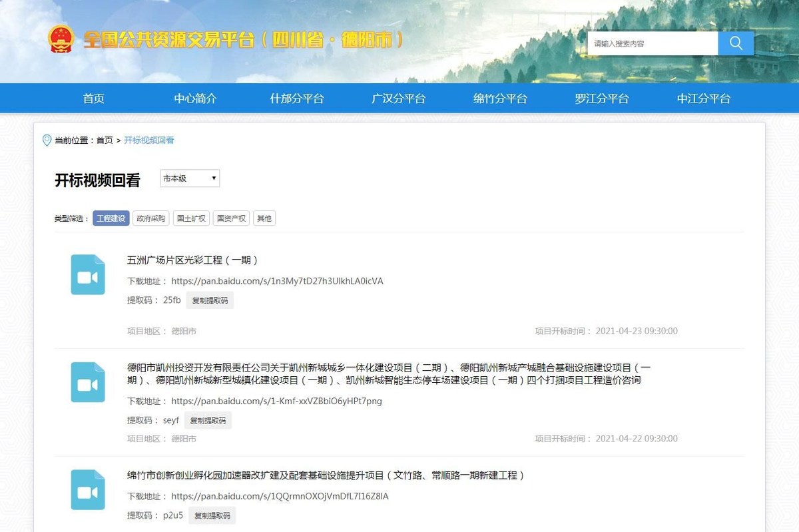Open video icon for 五洲广场片区光彩工程
This screenshot has width=799, height=532.
pos(88,274)
